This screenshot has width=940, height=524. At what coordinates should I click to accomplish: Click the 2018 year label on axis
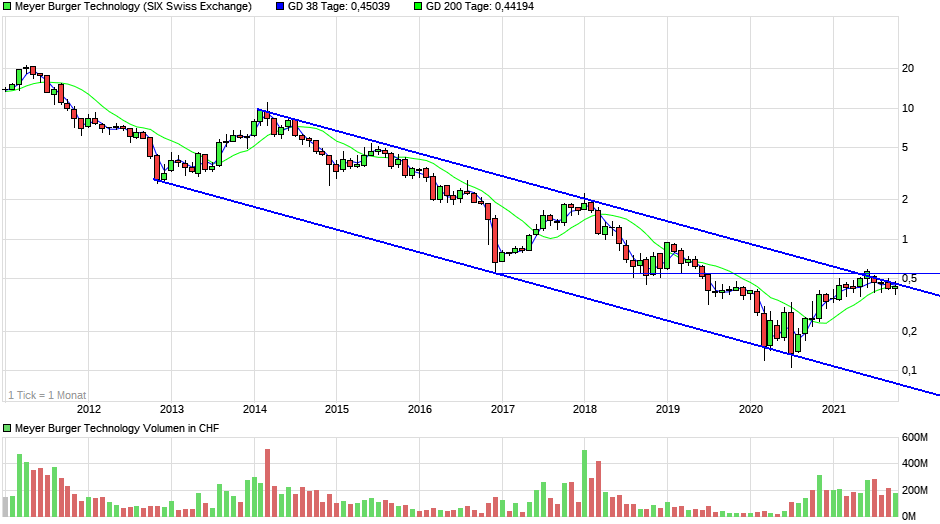[585, 409]
